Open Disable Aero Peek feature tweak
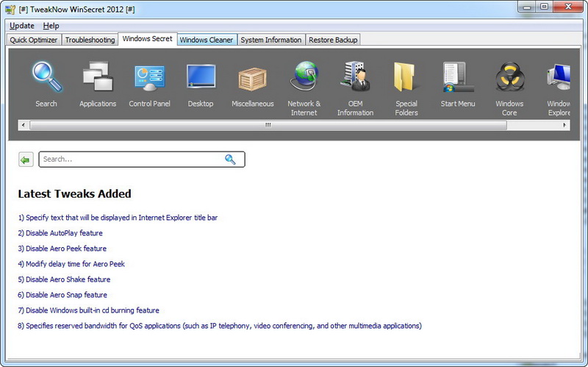This screenshot has width=588, height=367. [x=62, y=249]
